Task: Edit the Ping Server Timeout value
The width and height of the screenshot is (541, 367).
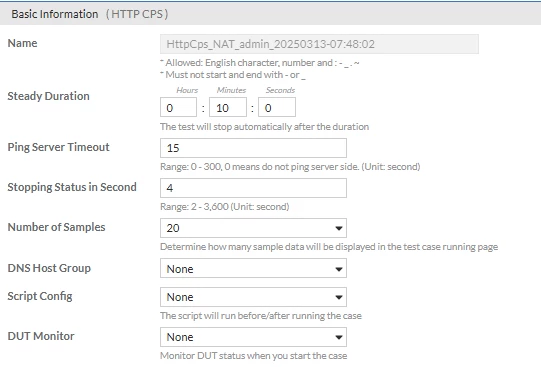Action: [x=253, y=148]
